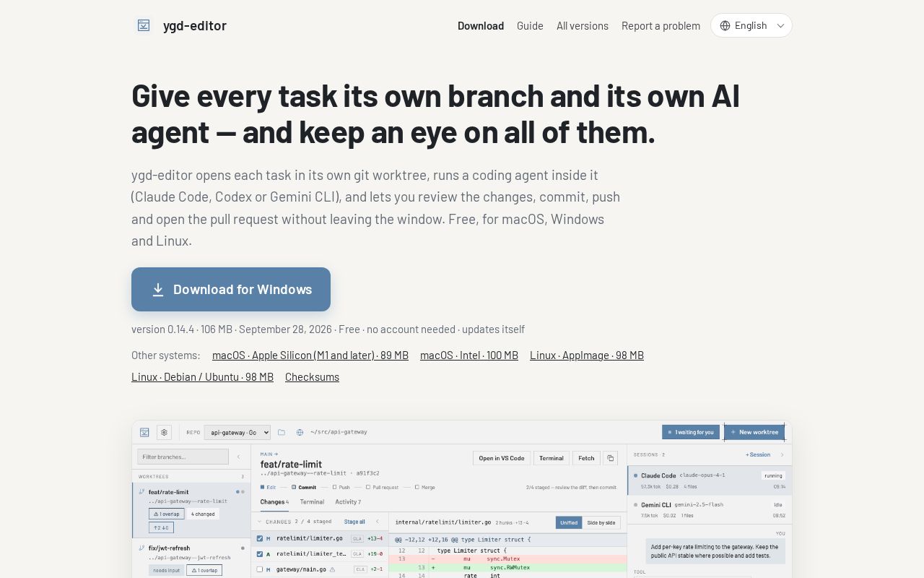Image resolution: width=924 pixels, height=578 pixels.
Task: Click the Linux Debian / Ubuntu download link
Action: tap(202, 376)
